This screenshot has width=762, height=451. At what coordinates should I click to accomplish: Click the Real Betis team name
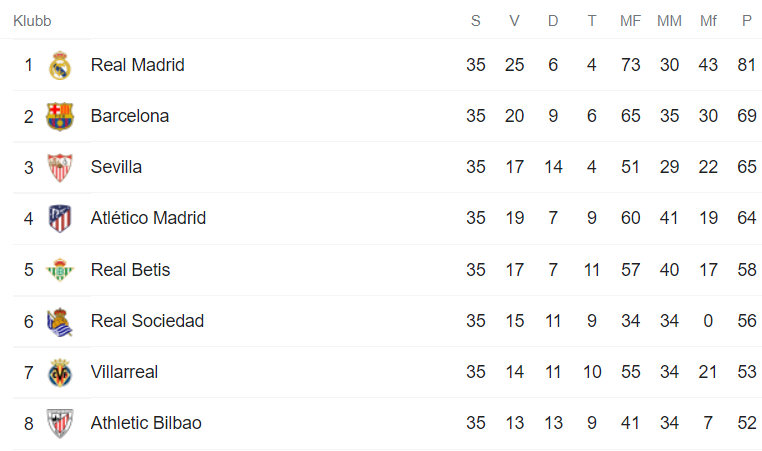pyautogui.click(x=130, y=270)
